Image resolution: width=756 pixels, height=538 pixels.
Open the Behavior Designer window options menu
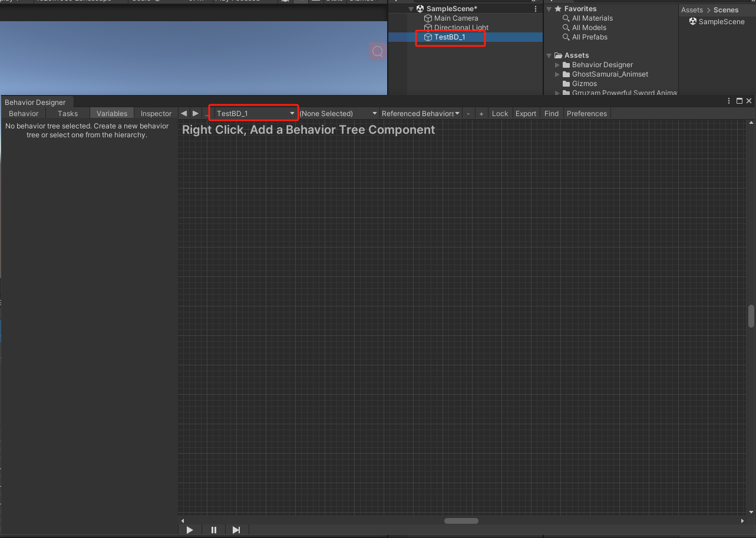pyautogui.click(x=729, y=101)
